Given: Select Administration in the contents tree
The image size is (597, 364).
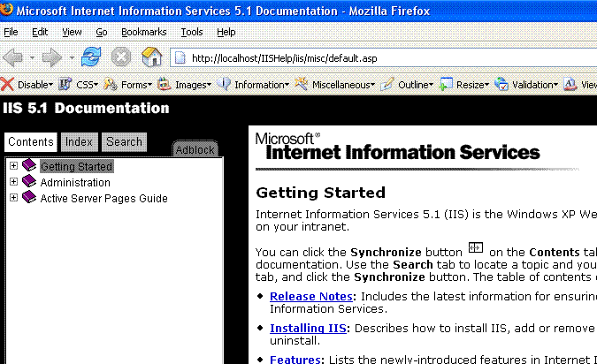Looking at the screenshot, I should [75, 183].
